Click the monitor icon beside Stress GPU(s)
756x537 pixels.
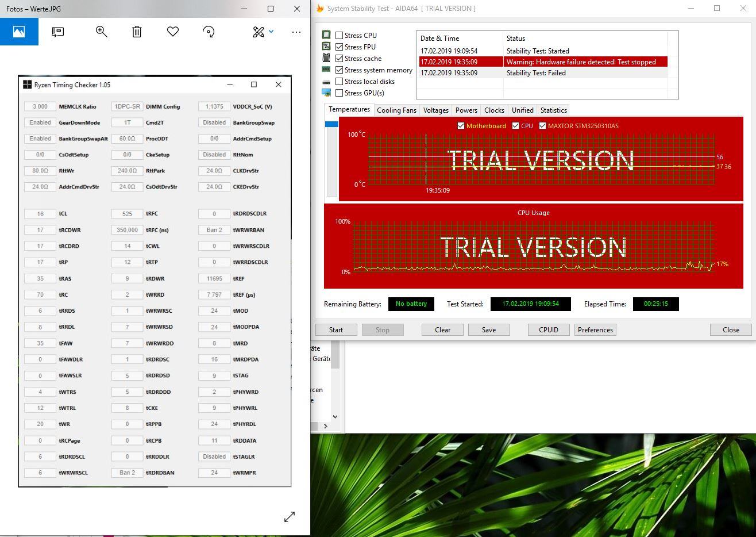[326, 93]
